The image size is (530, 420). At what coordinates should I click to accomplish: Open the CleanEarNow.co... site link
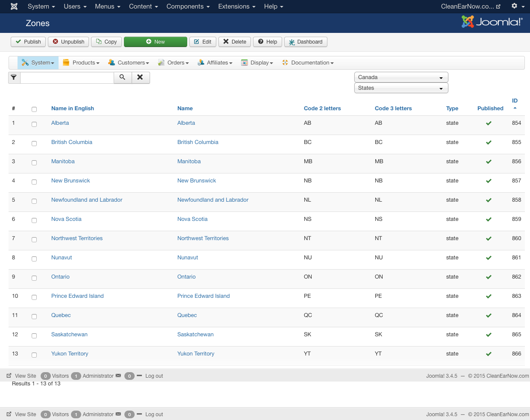pos(471,6)
